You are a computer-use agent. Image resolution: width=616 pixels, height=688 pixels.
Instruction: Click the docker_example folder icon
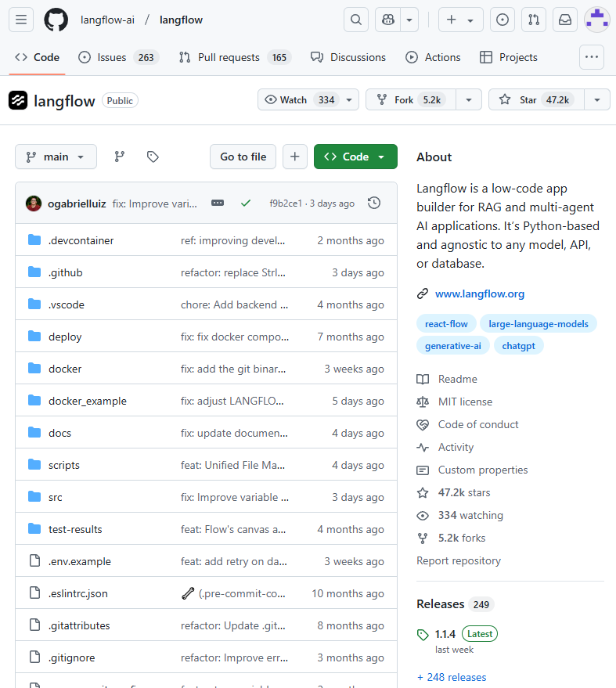coord(34,400)
